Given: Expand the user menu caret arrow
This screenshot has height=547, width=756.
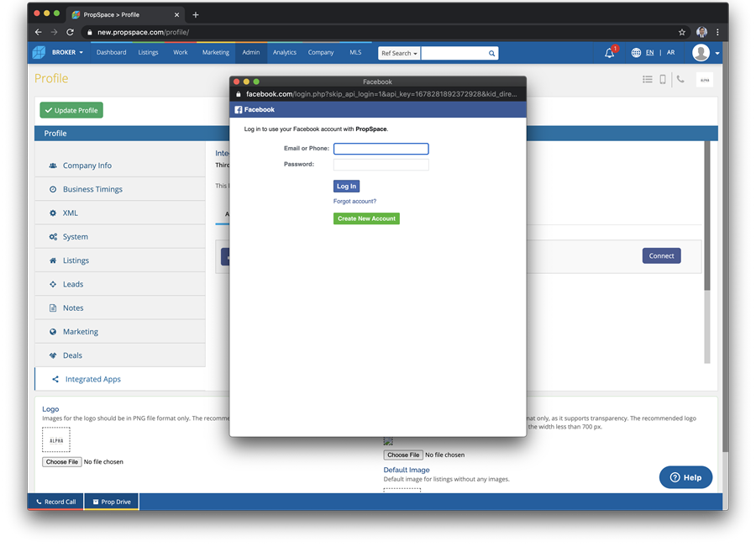Looking at the screenshot, I should click(717, 53).
